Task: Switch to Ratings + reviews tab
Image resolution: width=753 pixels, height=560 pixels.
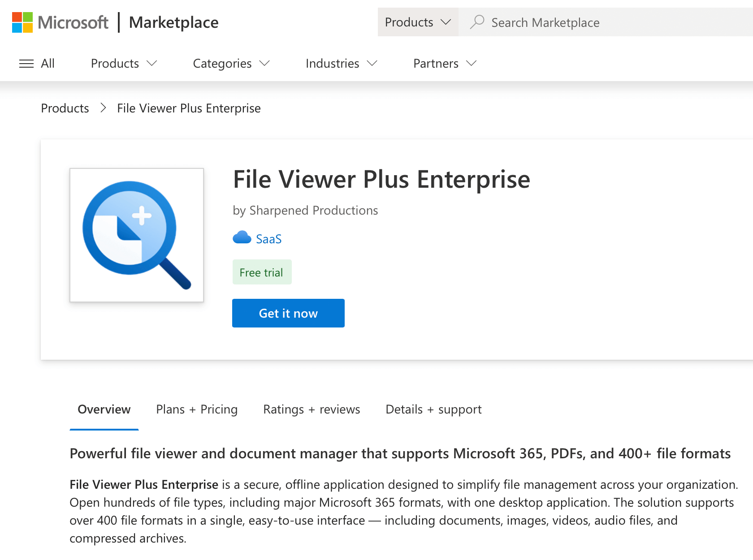Action: tap(312, 409)
